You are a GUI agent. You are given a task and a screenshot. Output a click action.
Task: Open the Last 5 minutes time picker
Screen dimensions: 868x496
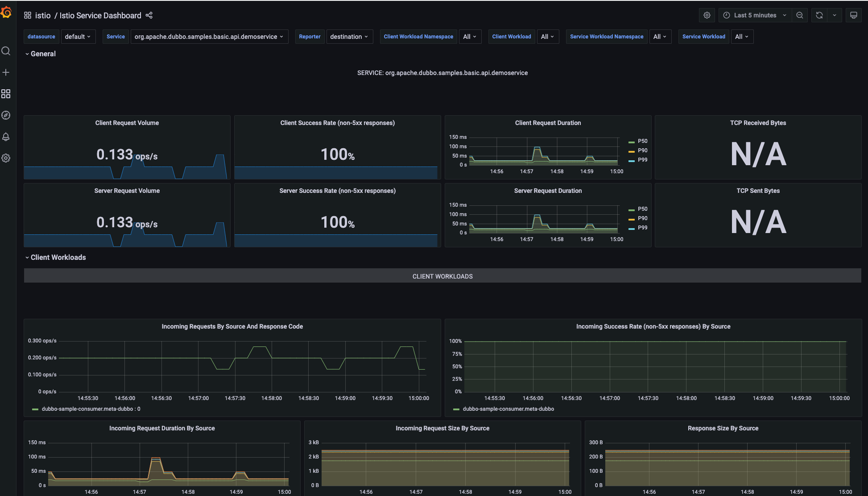[755, 15]
